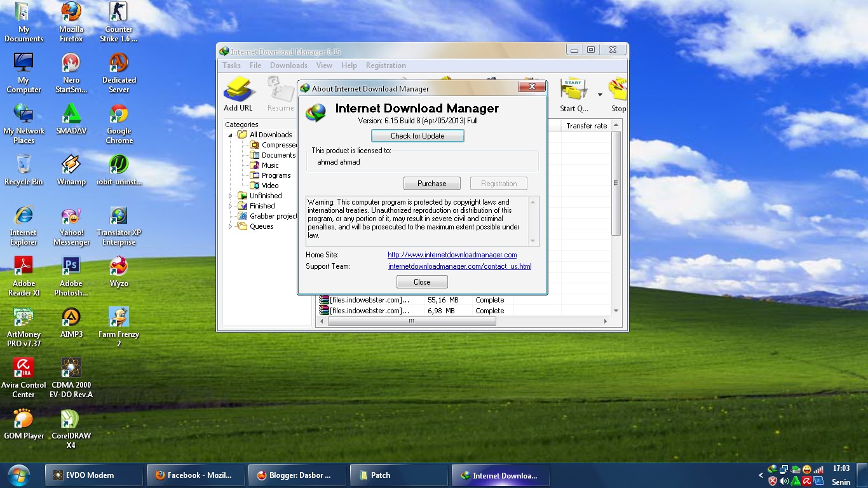This screenshot has width=868, height=488.
Task: Open the CorelDRAW X4 desktop icon
Action: 71,429
